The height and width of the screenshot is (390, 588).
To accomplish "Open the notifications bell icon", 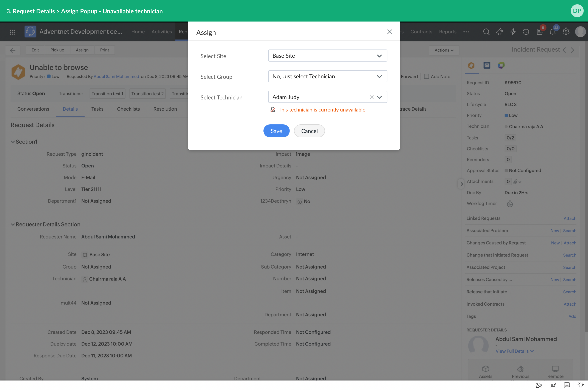I will [x=552, y=32].
